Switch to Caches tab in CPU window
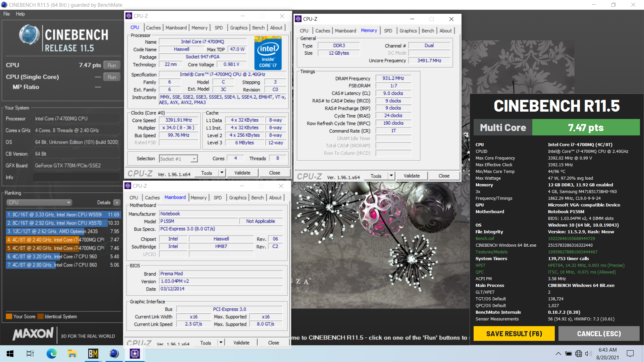The width and height of the screenshot is (644, 362). pyautogui.click(x=153, y=28)
